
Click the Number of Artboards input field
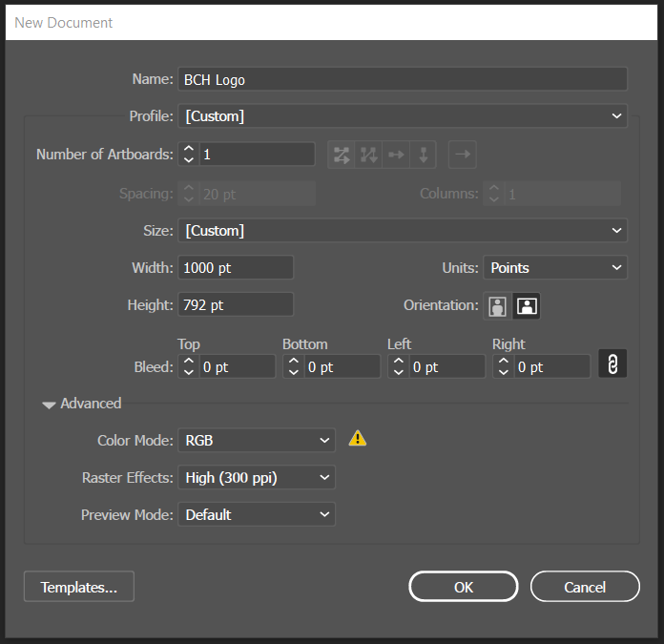[257, 155]
